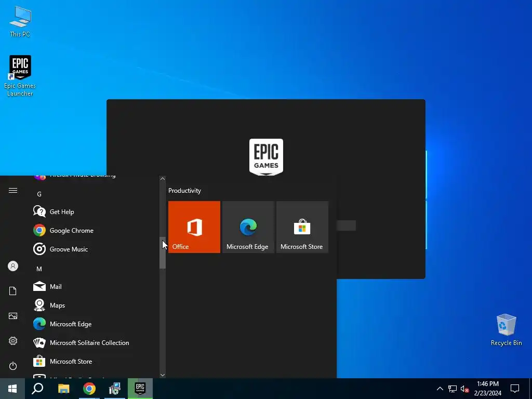Jump to letter G section header

[x=39, y=194]
